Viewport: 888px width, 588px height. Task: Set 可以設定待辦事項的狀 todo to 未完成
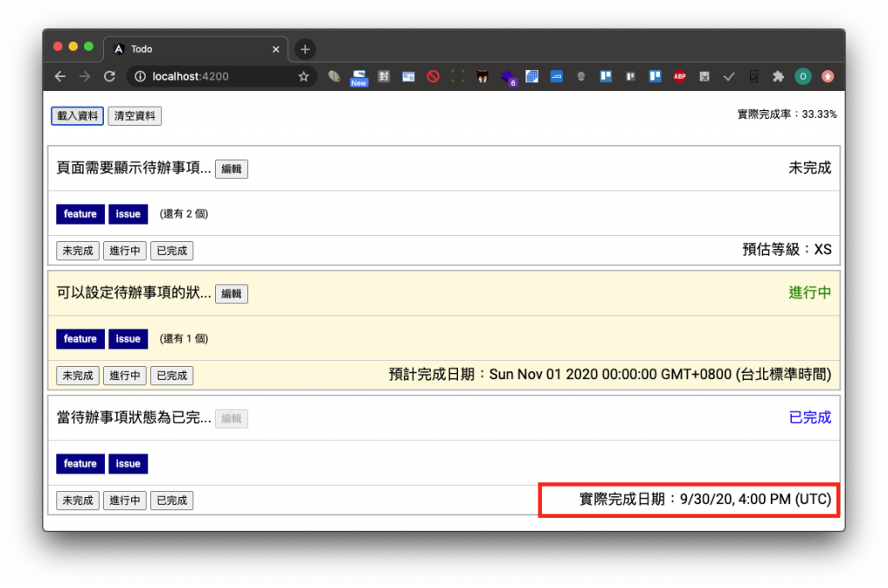(78, 376)
